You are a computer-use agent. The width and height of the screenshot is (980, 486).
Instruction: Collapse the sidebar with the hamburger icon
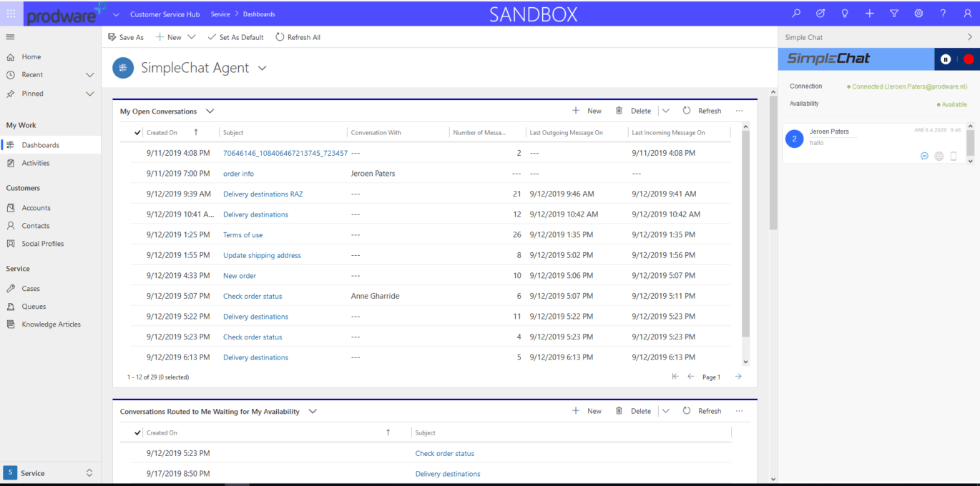point(10,36)
